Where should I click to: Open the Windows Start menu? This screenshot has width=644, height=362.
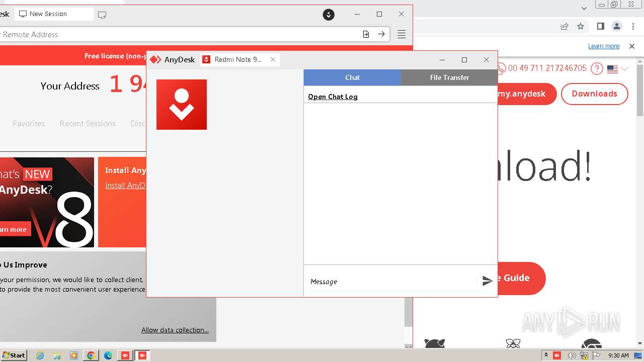[14, 355]
